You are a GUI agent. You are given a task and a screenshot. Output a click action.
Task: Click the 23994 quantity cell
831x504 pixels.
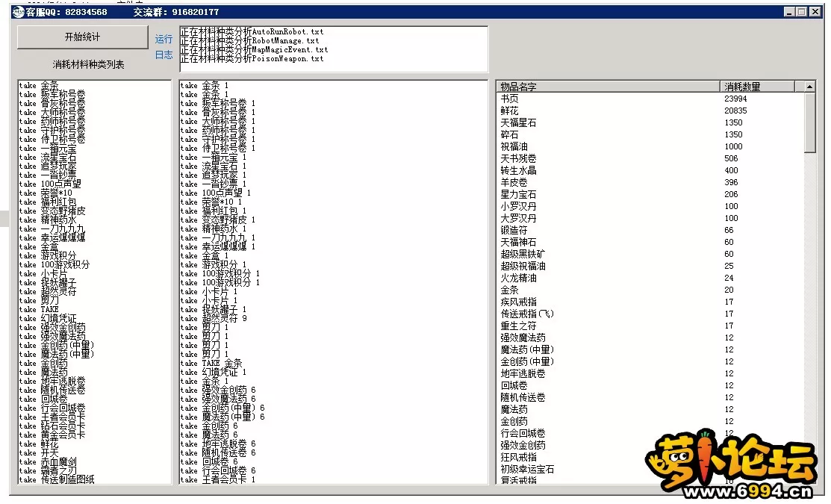[735, 99]
